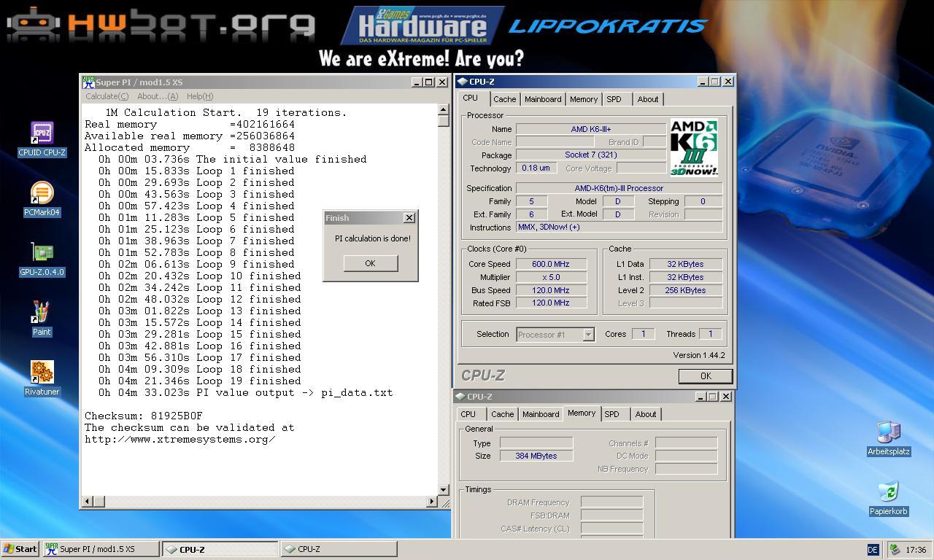This screenshot has width=934, height=560.
Task: Click the upper CPU-Z window title icon
Action: [x=462, y=82]
